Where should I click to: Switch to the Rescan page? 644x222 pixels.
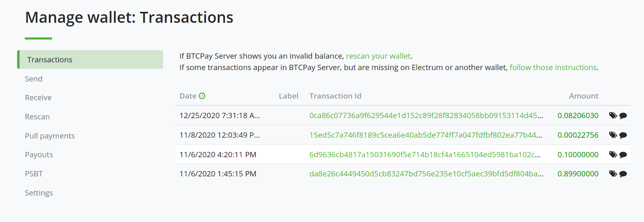[37, 117]
